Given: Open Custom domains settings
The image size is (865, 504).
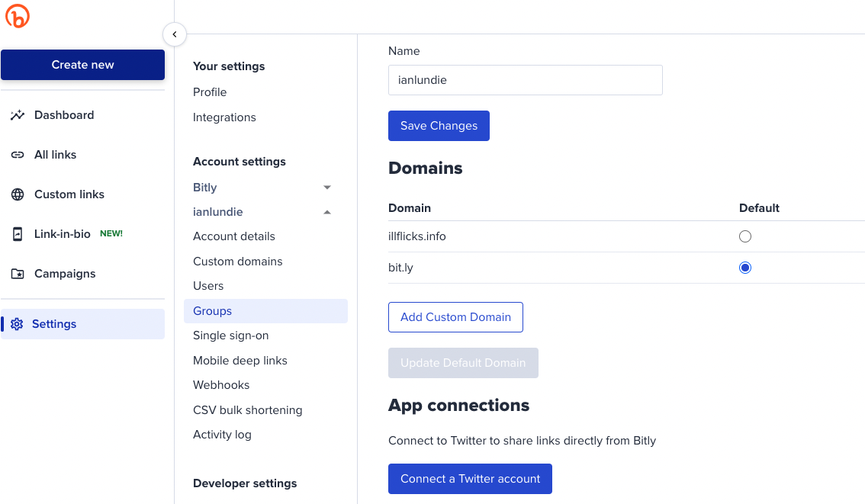Looking at the screenshot, I should (x=238, y=262).
